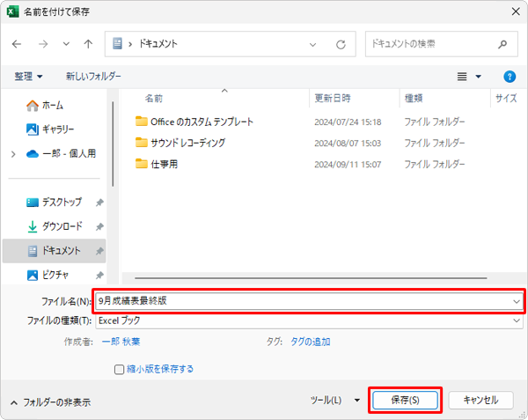Unpin デスクトップ via its pin icon
Image resolution: width=528 pixels, height=420 pixels.
[99, 203]
